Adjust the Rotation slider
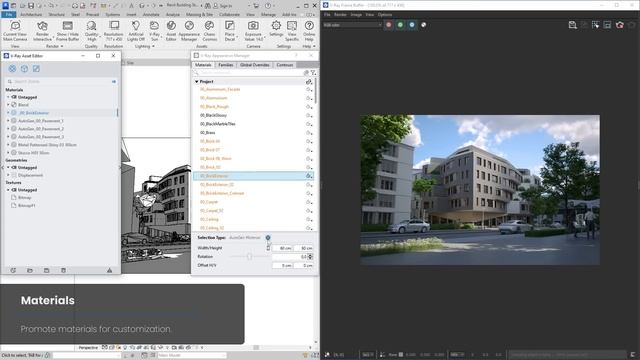The image size is (640, 360). point(249,257)
